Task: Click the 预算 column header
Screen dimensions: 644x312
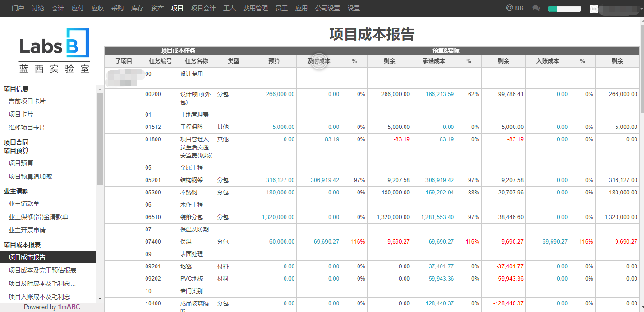Action: [x=274, y=61]
